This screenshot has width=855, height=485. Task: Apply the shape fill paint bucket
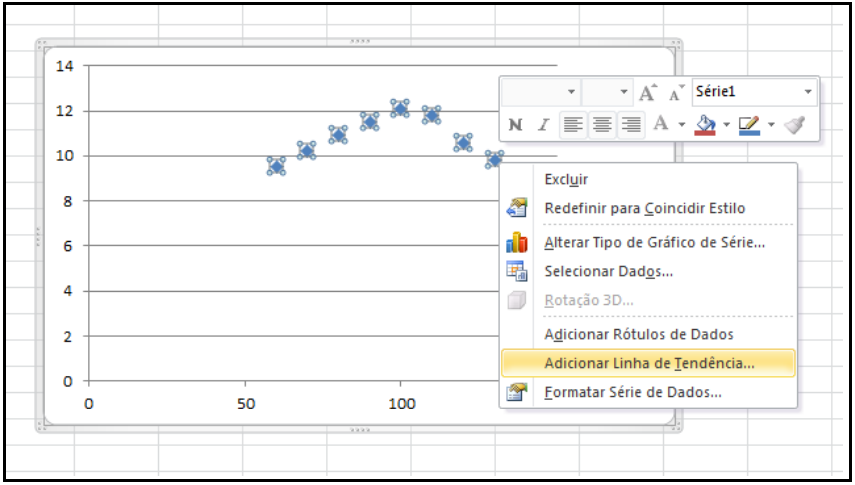(x=705, y=125)
